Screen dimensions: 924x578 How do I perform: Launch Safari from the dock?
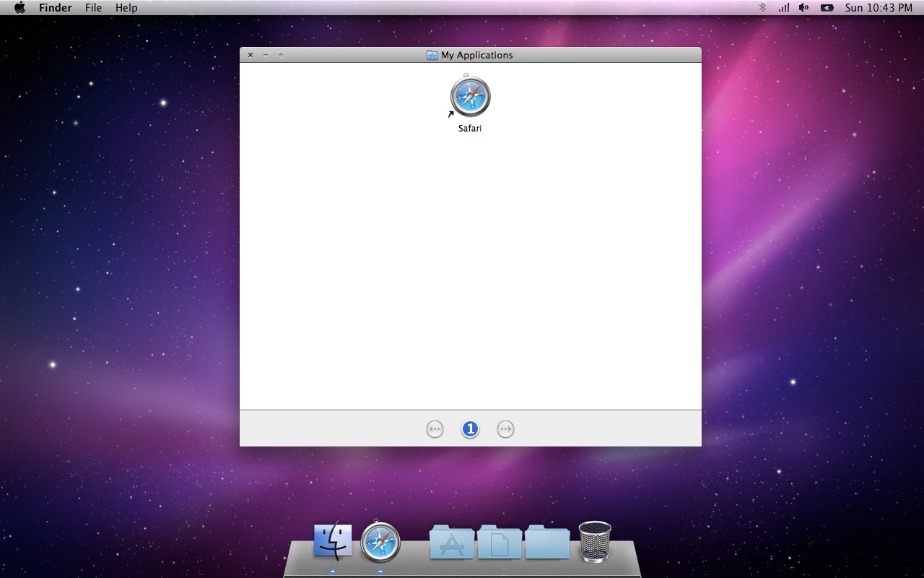point(380,542)
